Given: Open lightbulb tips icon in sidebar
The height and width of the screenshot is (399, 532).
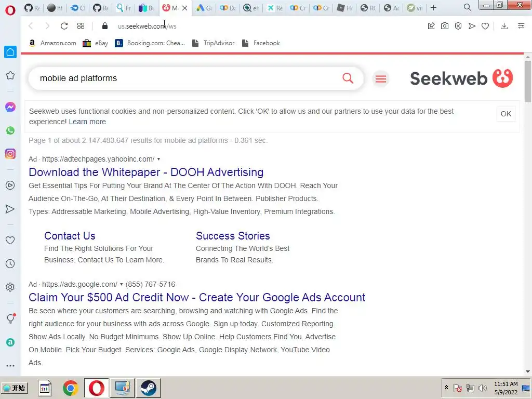Looking at the screenshot, I should point(10,318).
